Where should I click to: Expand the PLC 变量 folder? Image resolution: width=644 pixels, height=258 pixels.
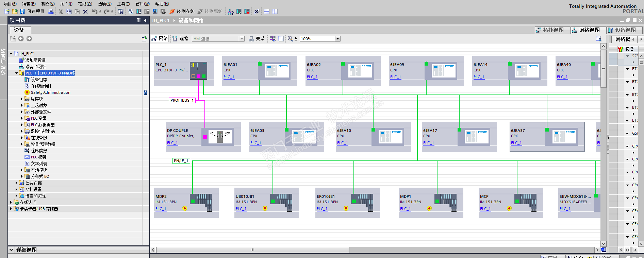[x=22, y=118]
